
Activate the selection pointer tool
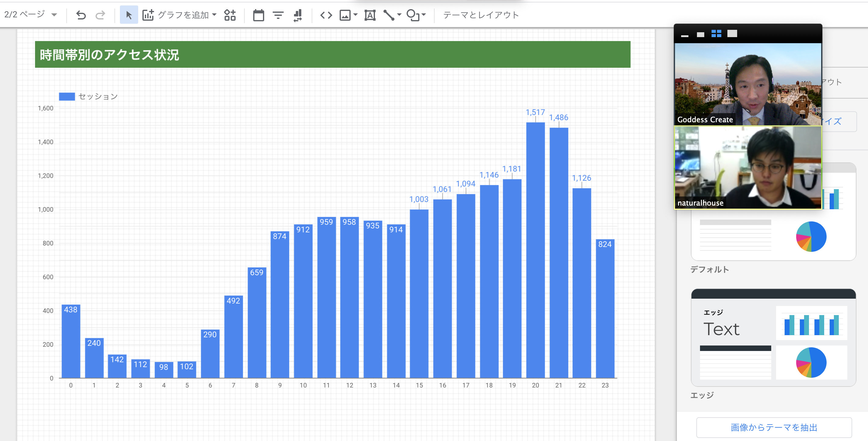(129, 15)
